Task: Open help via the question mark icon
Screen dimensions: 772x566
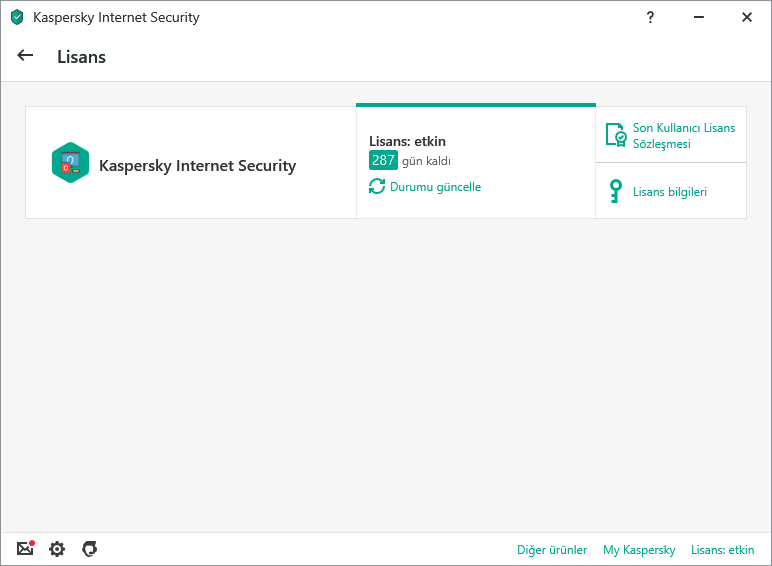Action: pyautogui.click(x=650, y=17)
